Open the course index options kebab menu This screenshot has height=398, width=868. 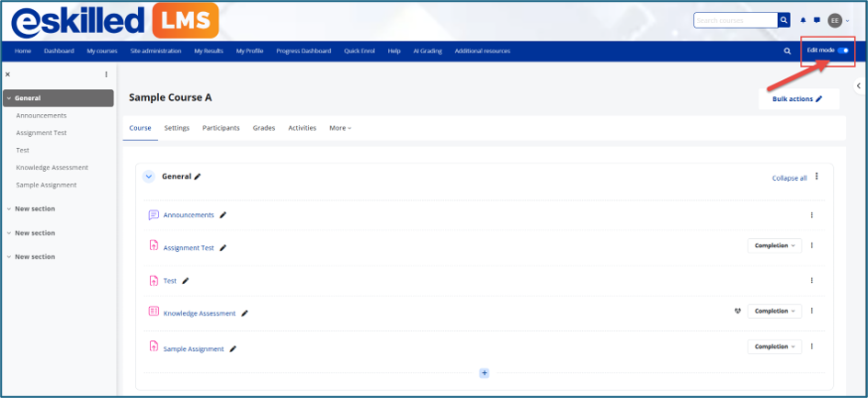click(x=107, y=74)
